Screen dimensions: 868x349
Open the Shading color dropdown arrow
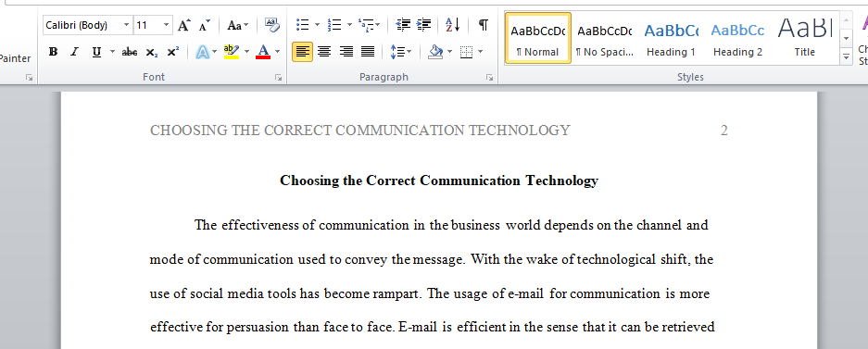tap(449, 52)
